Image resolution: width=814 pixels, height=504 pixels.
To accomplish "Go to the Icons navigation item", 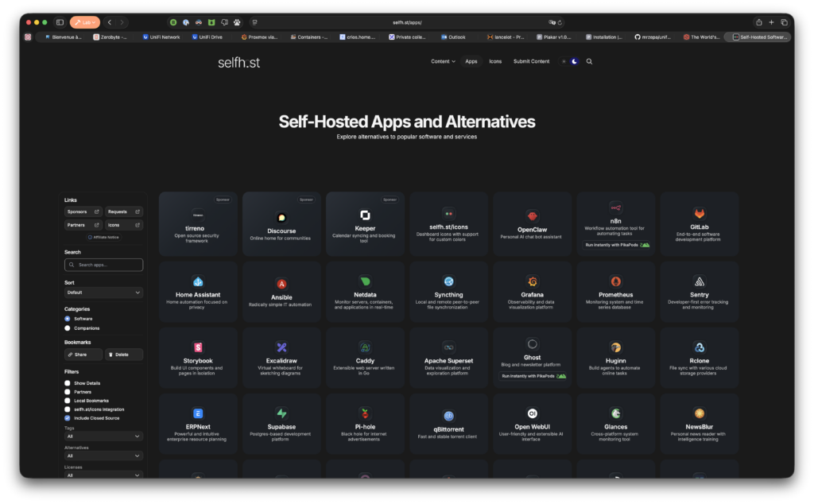I will [x=495, y=61].
